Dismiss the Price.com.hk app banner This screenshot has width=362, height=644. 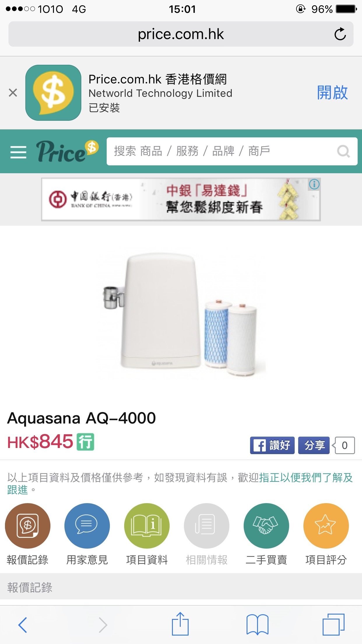(x=13, y=93)
